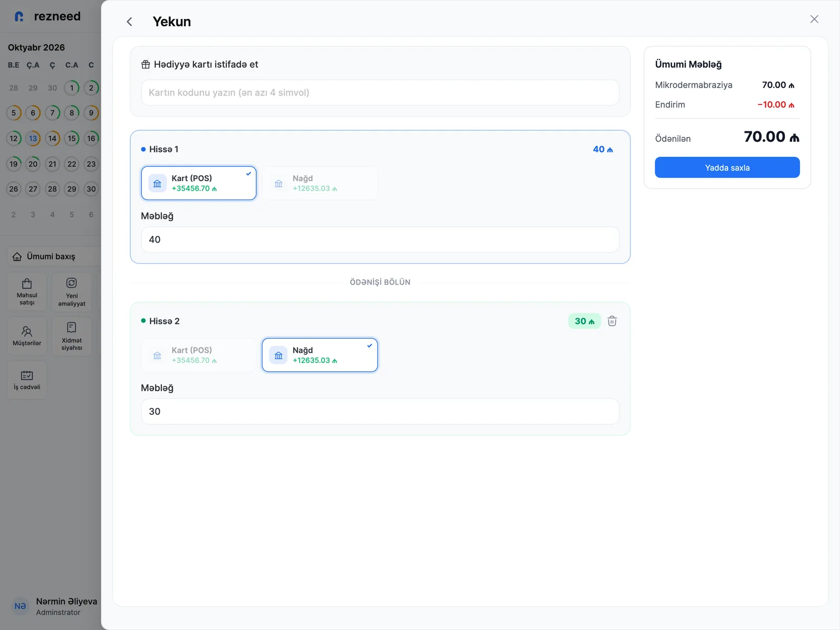Click the Ödənilən total 70.00
840x630 pixels.
[x=771, y=137]
